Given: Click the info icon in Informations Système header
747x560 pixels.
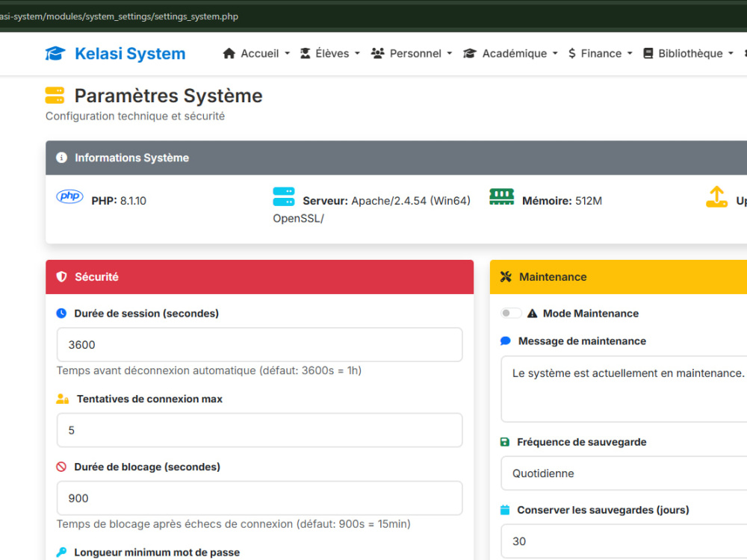Looking at the screenshot, I should pyautogui.click(x=61, y=158).
